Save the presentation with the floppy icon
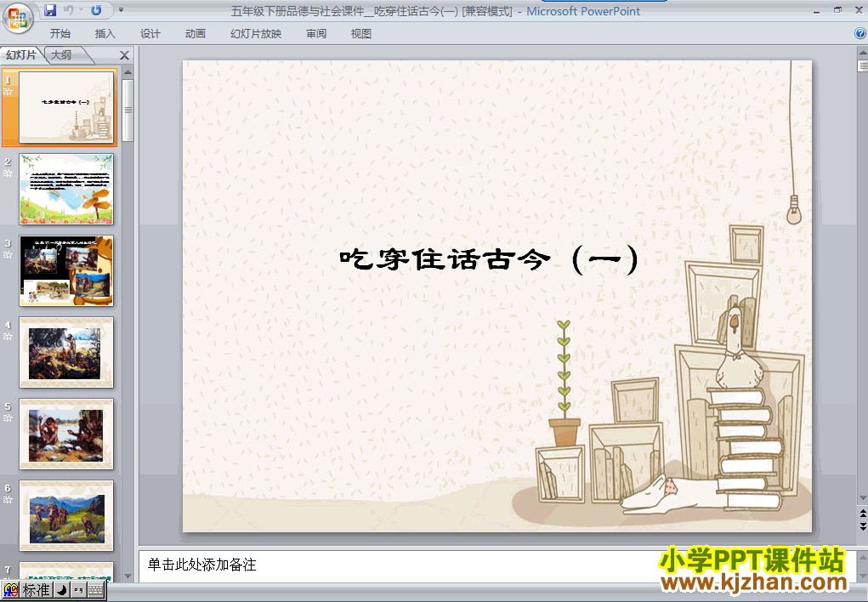Viewport: 868px width, 602px height. (50, 10)
